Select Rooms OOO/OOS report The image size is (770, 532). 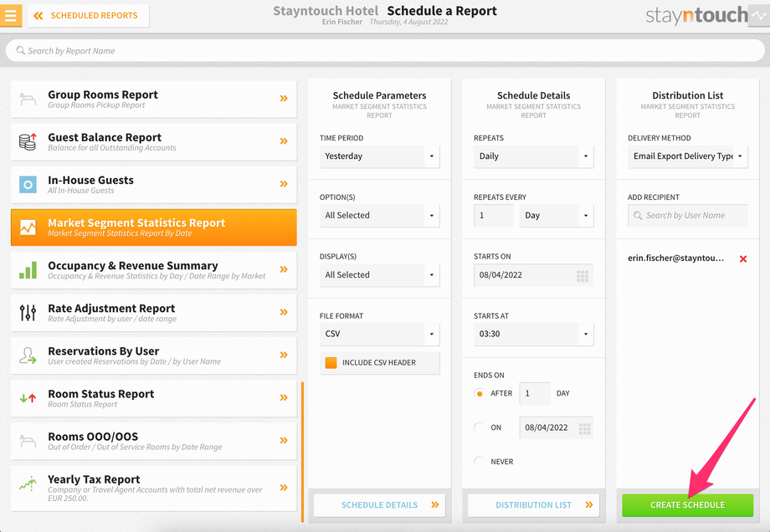click(x=154, y=441)
